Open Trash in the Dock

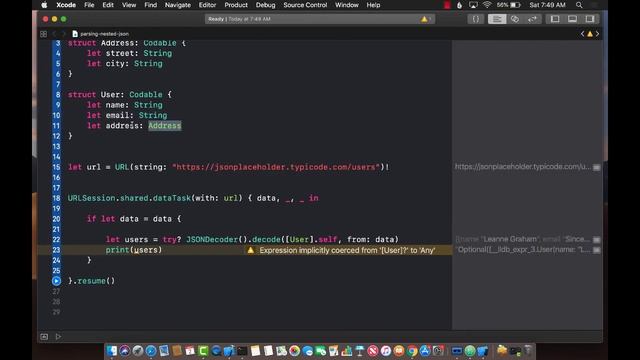click(x=528, y=351)
